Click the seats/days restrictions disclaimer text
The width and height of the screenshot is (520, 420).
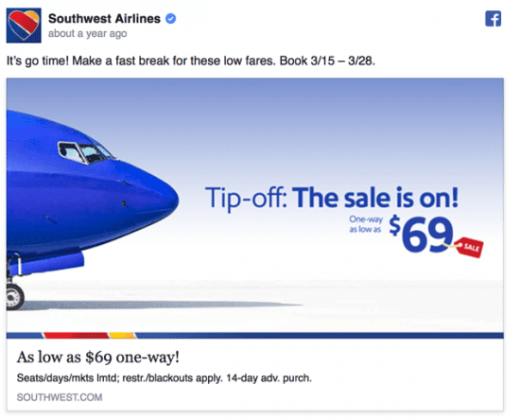click(x=165, y=377)
